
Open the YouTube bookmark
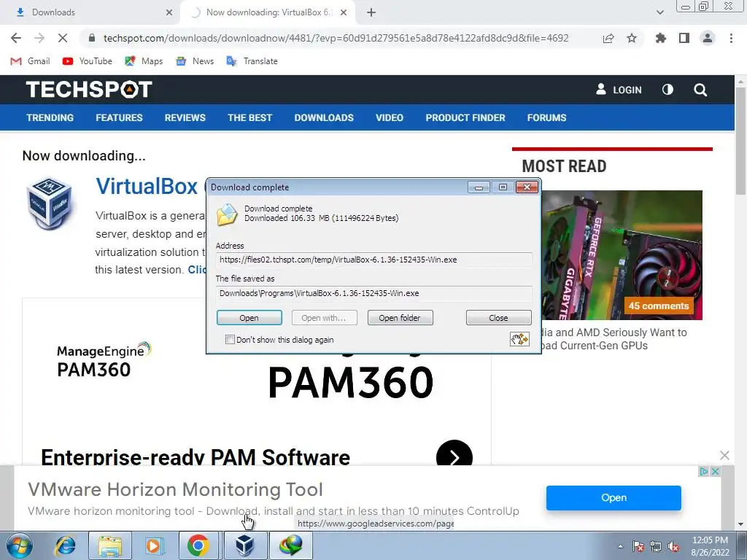(x=88, y=61)
